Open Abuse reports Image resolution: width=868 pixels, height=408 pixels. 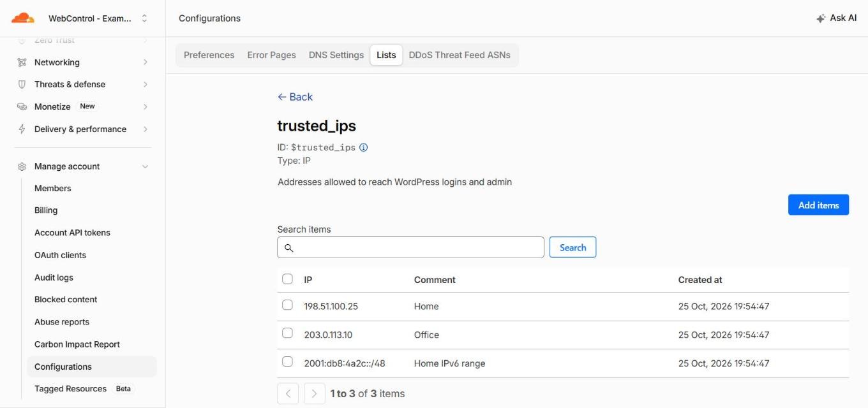[62, 322]
